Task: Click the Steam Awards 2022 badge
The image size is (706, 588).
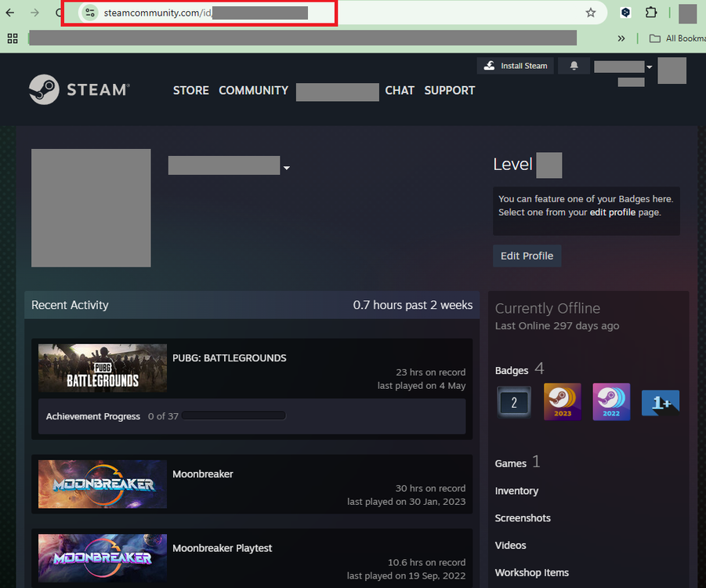Action: click(611, 402)
